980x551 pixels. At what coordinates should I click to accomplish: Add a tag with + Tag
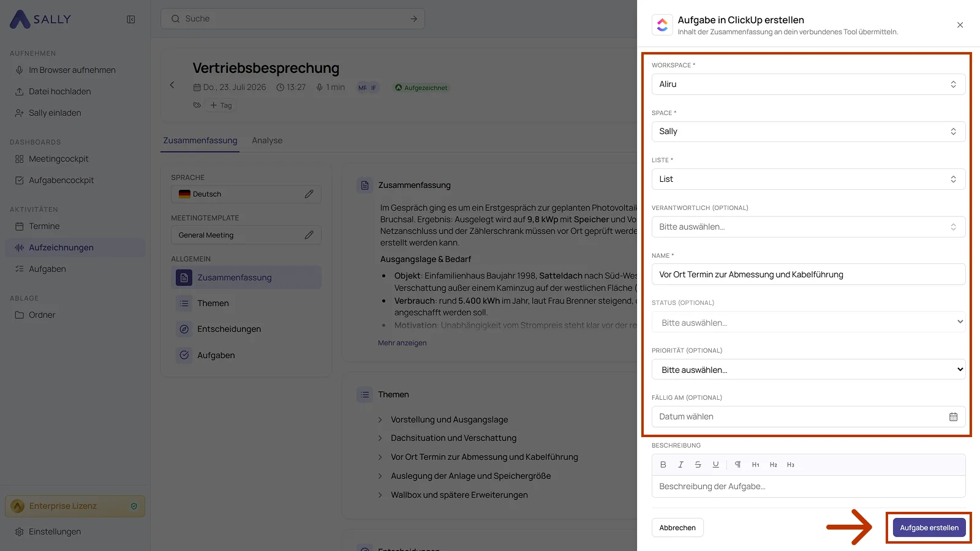(221, 105)
